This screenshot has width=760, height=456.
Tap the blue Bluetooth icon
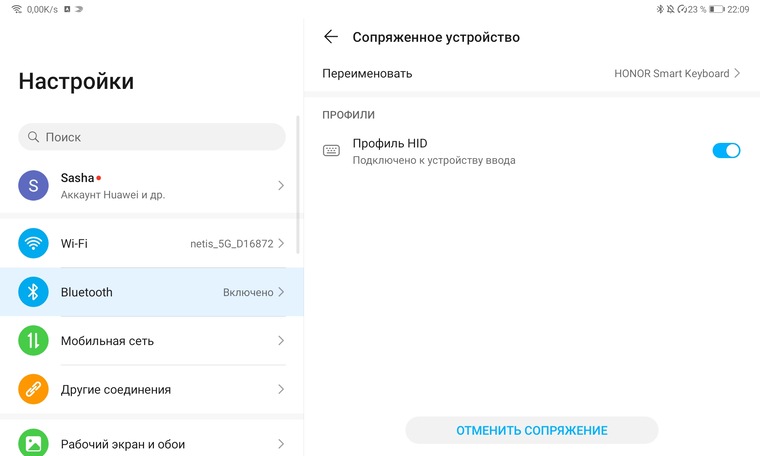pyautogui.click(x=33, y=292)
